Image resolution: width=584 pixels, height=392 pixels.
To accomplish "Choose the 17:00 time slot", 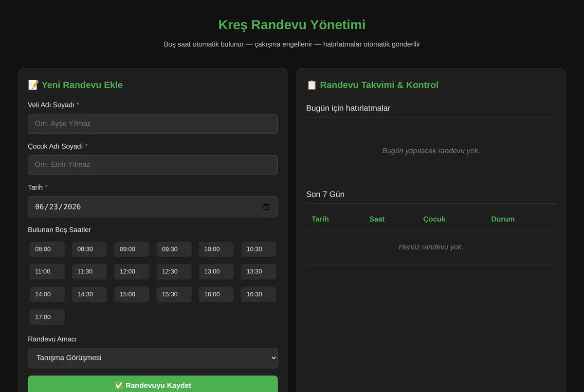I will click(x=47, y=317).
